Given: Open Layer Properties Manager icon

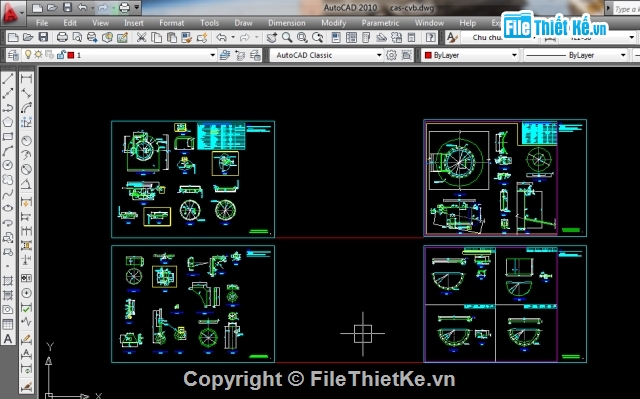Looking at the screenshot, I should [13, 55].
